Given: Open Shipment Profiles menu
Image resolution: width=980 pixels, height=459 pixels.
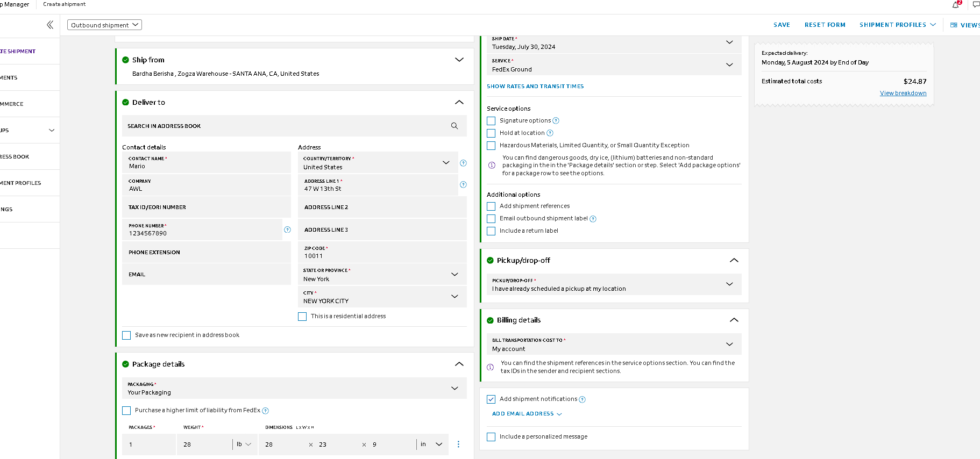Looking at the screenshot, I should tap(898, 25).
